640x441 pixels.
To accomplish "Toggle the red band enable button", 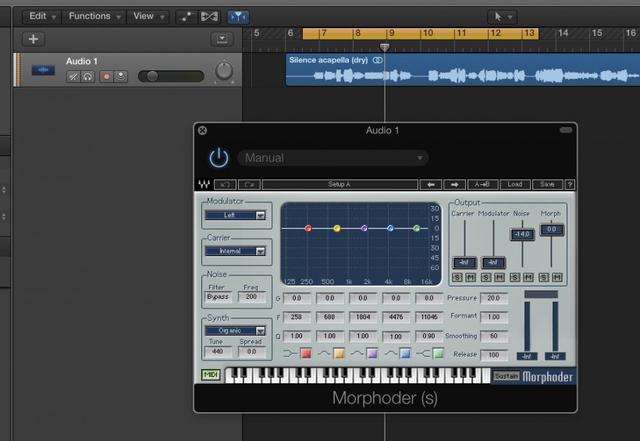I will (306, 353).
